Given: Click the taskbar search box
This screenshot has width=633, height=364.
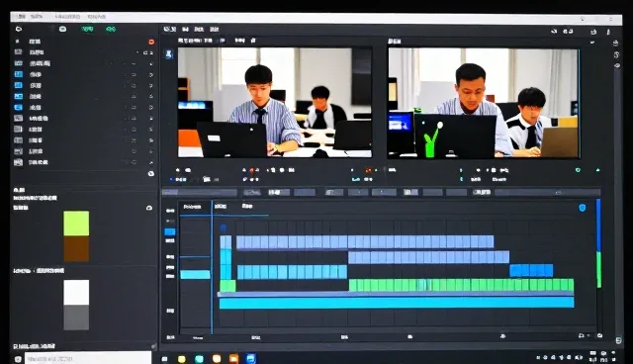Looking at the screenshot, I should (88, 358).
